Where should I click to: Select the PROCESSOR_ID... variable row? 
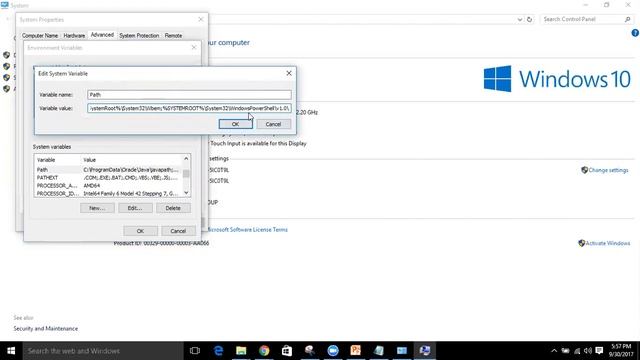(108, 193)
